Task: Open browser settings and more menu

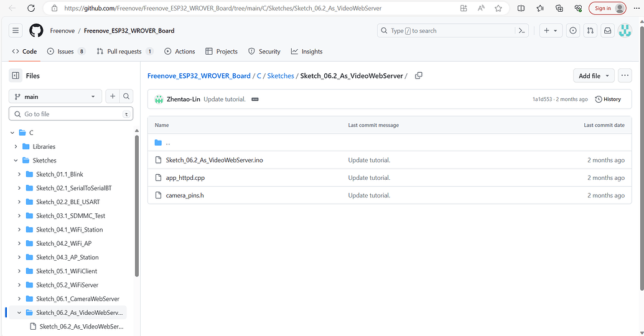Action: (637, 8)
